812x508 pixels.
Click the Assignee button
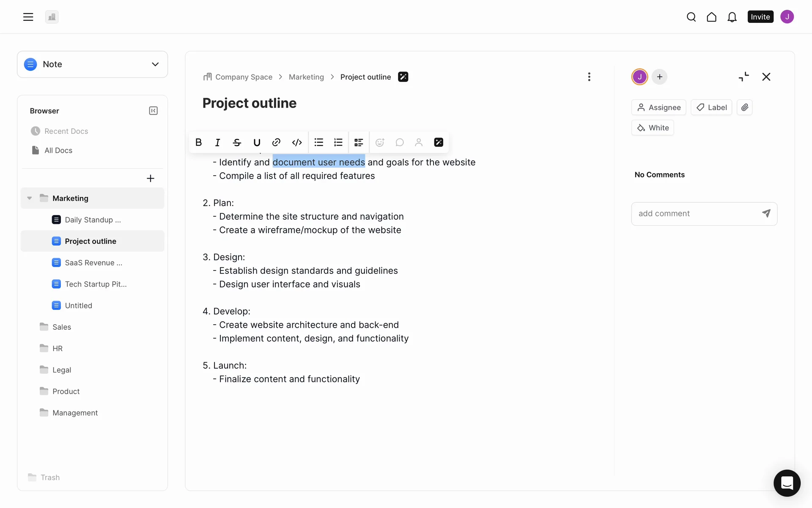click(658, 108)
